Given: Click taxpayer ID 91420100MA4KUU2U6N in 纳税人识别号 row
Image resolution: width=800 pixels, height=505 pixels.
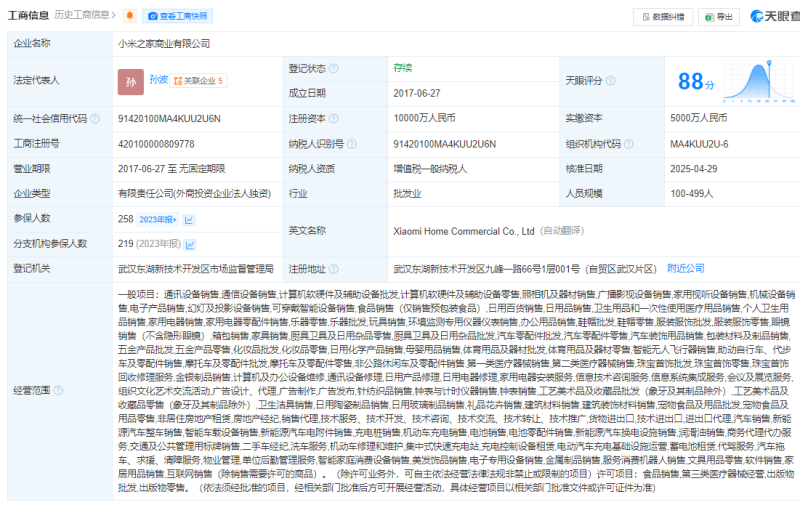Looking at the screenshot, I should 444,144.
